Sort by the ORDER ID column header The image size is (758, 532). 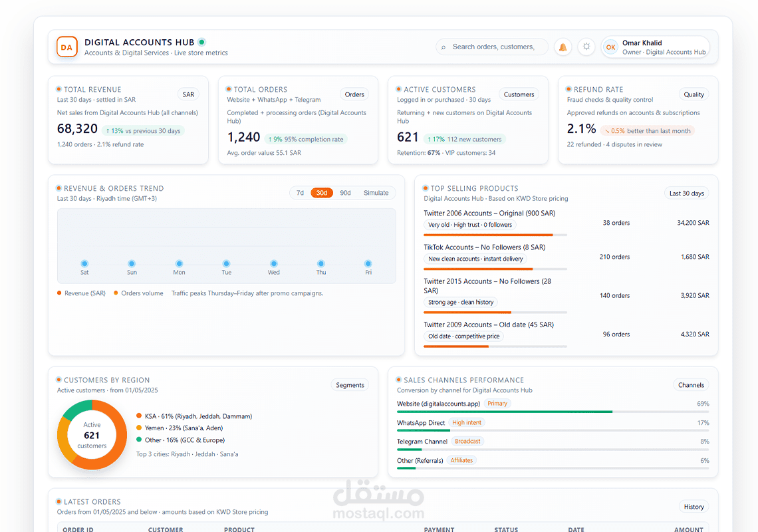(x=78, y=529)
